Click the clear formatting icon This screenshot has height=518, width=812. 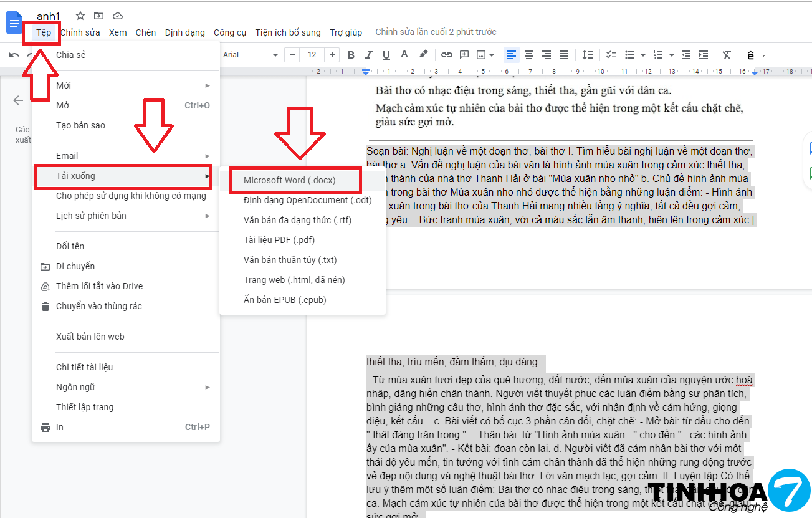tap(727, 55)
